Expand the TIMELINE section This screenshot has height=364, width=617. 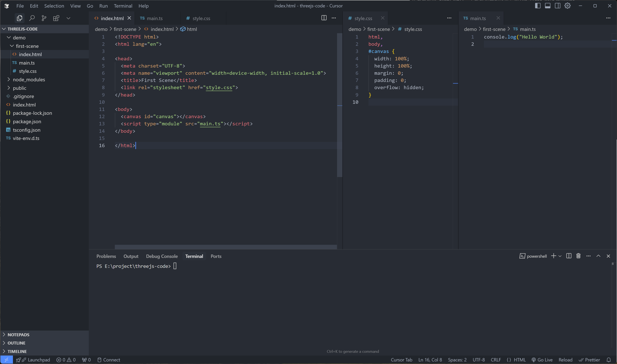pyautogui.click(x=44, y=351)
